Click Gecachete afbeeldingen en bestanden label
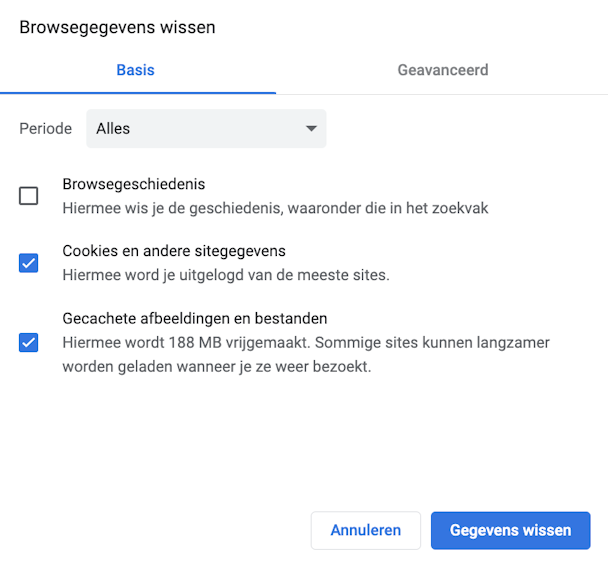Image resolution: width=608 pixels, height=564 pixels. 195,319
